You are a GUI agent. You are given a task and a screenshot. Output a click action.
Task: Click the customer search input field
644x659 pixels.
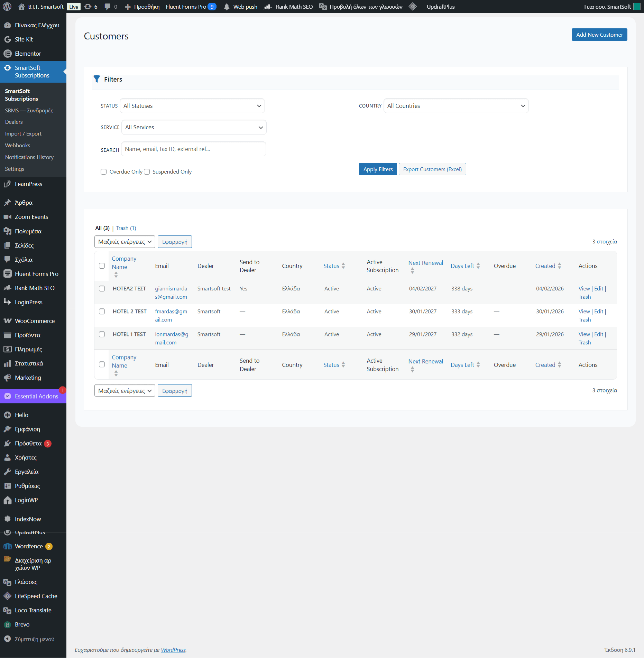pos(194,149)
